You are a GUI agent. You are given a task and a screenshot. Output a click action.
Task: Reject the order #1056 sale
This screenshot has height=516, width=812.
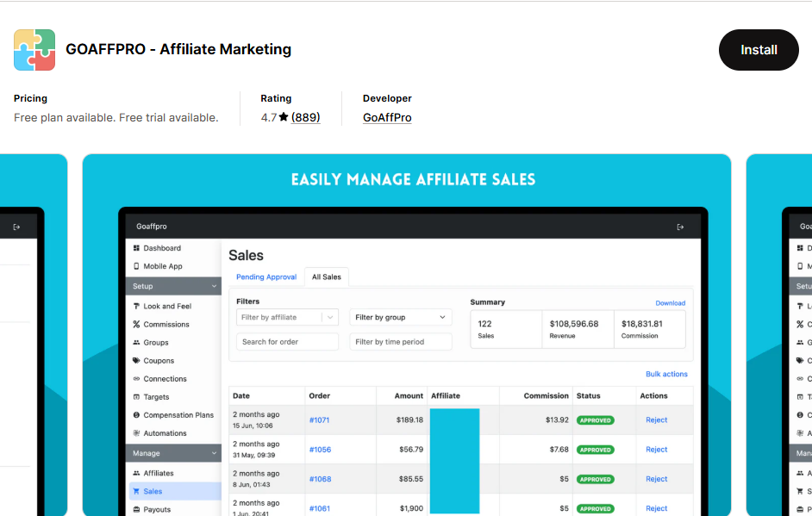click(656, 449)
